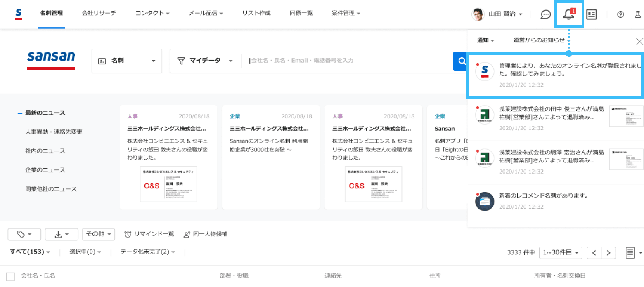Image resolution: width=644 pixels, height=287 pixels.
Task: Open リスト作成 in top navigation
Action: (x=256, y=14)
